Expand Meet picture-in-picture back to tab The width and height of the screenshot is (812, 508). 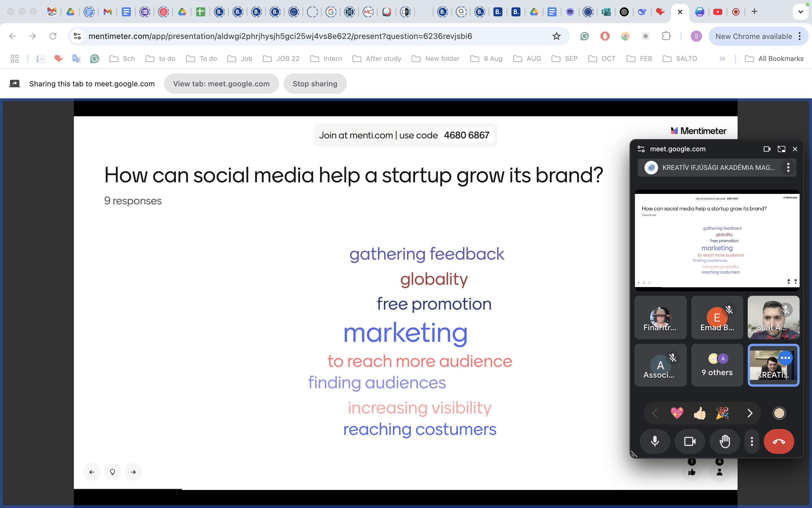(782, 149)
